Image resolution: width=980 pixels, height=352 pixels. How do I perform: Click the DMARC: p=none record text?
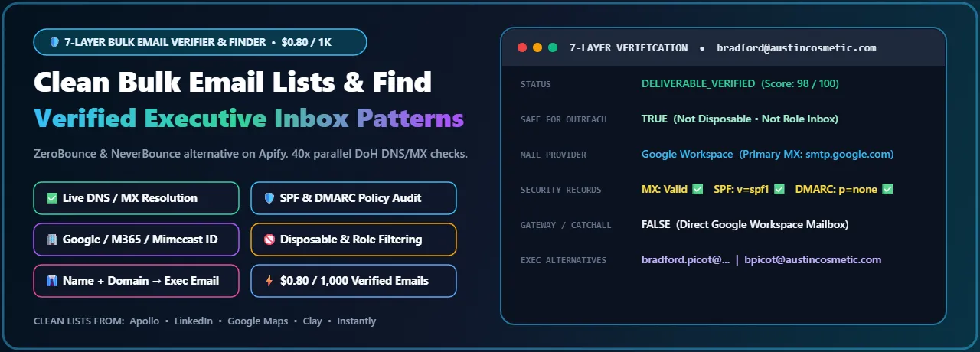[837, 189]
